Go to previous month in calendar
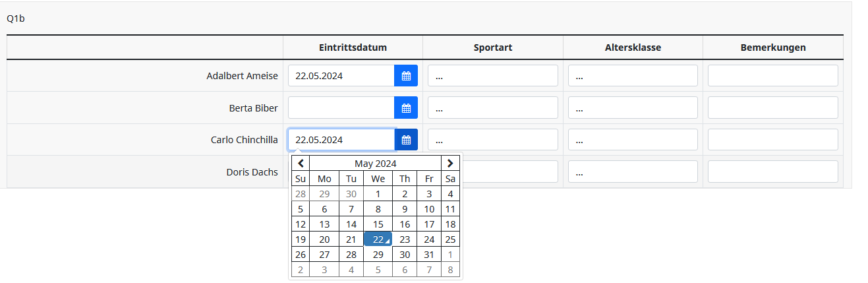Screen dimensions: 868x283 (301, 164)
